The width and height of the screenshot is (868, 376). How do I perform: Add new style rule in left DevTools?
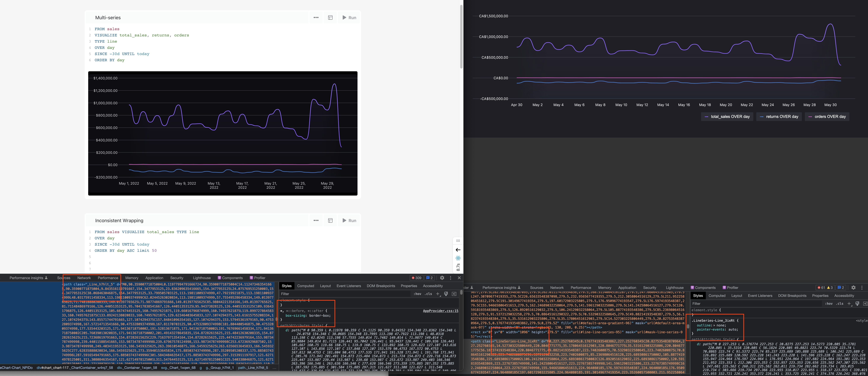click(438, 294)
